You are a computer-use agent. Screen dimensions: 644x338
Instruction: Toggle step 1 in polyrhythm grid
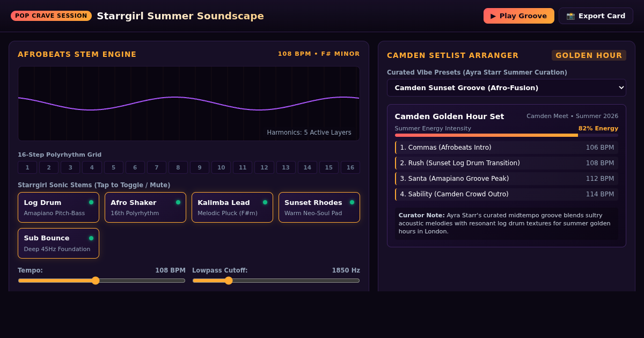27,167
